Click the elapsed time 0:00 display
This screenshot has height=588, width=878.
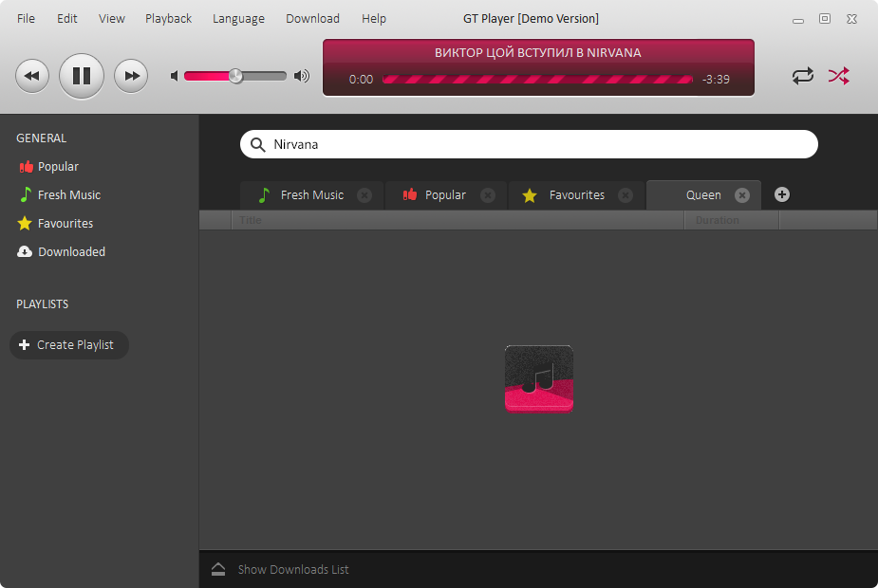click(x=361, y=80)
